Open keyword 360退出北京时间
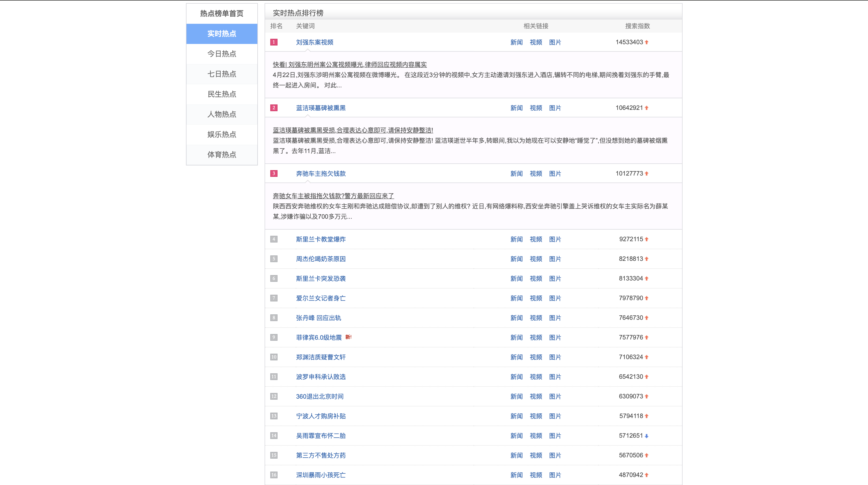Image resolution: width=868 pixels, height=485 pixels. click(319, 396)
